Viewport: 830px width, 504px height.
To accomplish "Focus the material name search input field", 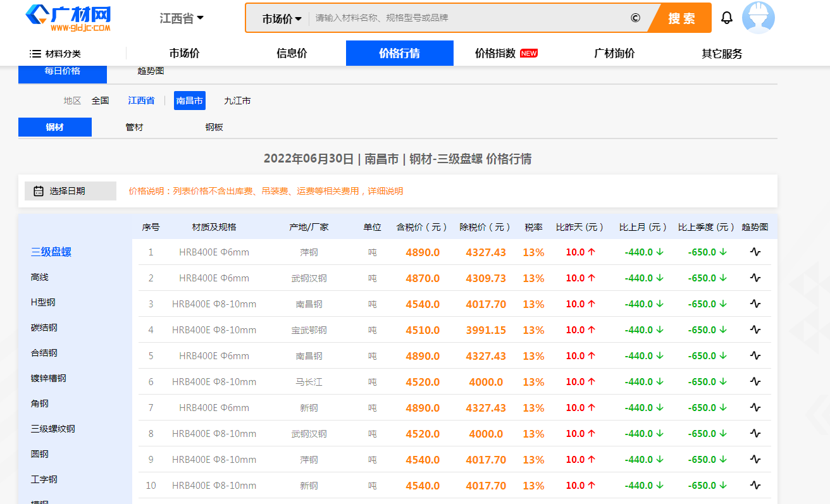I will click(x=468, y=18).
